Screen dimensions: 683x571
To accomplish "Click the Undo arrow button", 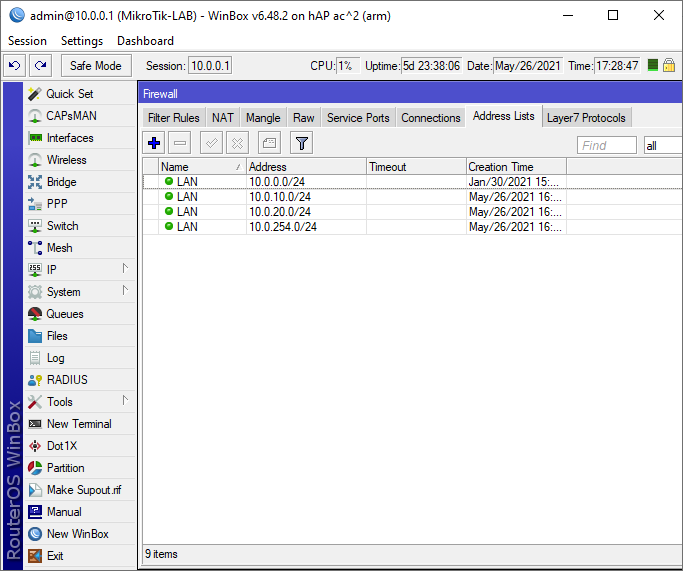I will click(15, 66).
